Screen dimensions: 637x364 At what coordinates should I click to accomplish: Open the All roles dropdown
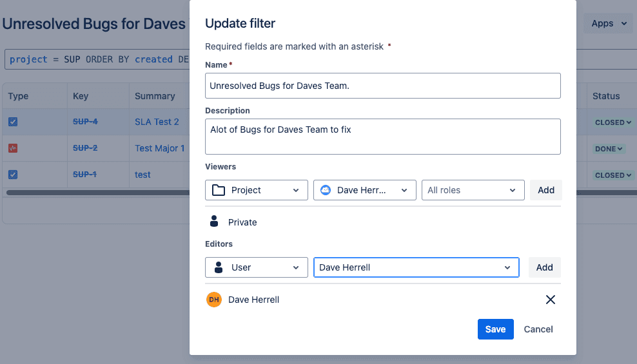[x=473, y=190]
